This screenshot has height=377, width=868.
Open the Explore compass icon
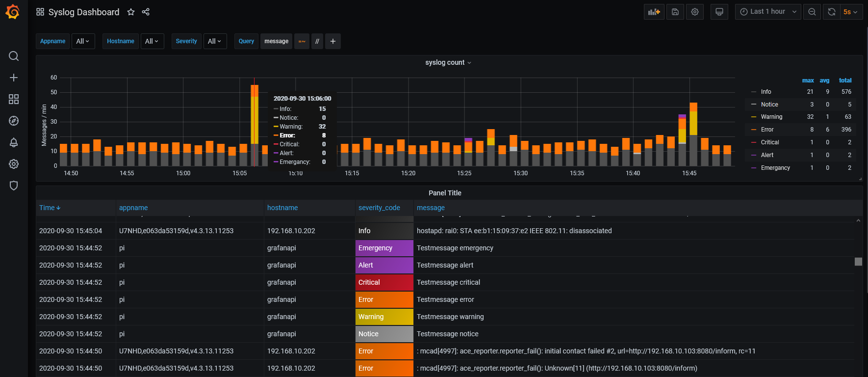(14, 121)
